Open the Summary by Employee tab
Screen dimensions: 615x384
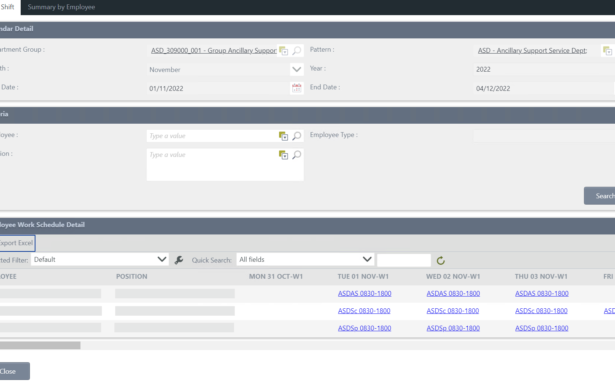click(61, 7)
